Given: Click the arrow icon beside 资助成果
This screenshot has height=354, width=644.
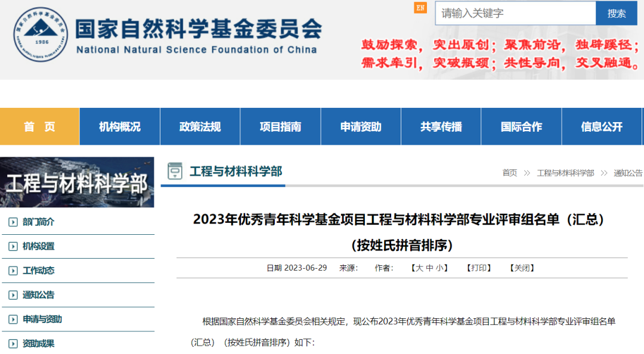Looking at the screenshot, I should click(x=13, y=344).
